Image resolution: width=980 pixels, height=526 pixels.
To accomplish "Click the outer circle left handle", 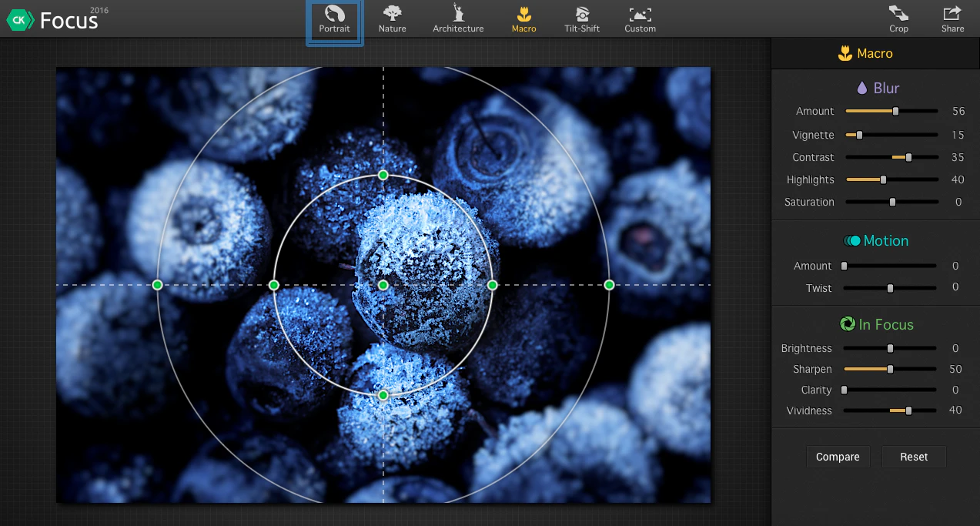I will point(158,285).
